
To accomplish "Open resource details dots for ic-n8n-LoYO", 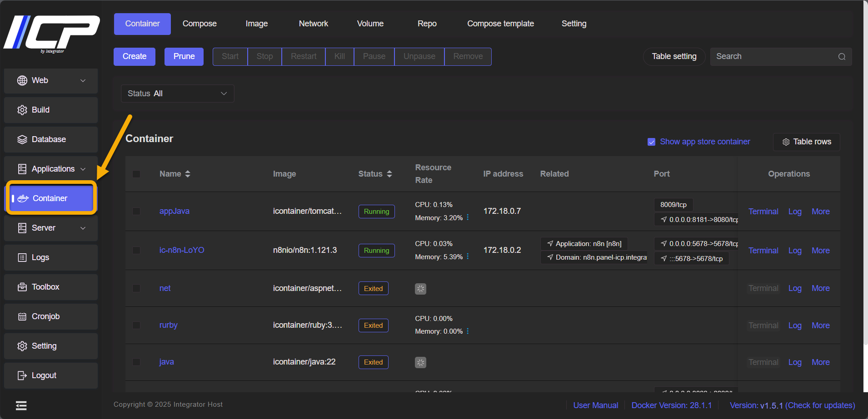I will tap(468, 256).
